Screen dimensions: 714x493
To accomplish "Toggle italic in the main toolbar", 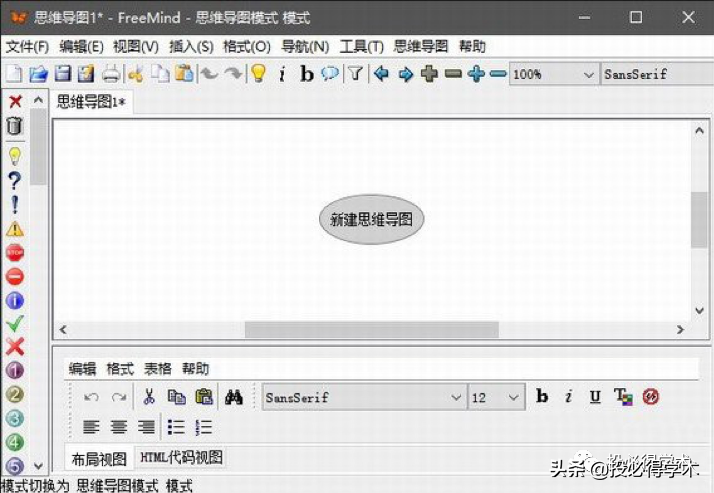I will click(x=282, y=74).
